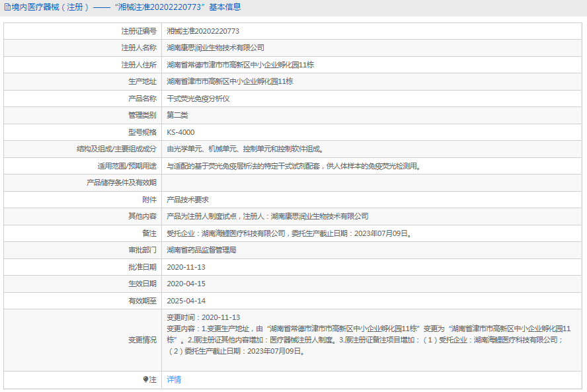Click the header title 境内医疗器械（注册）基本信息

click(126, 7)
